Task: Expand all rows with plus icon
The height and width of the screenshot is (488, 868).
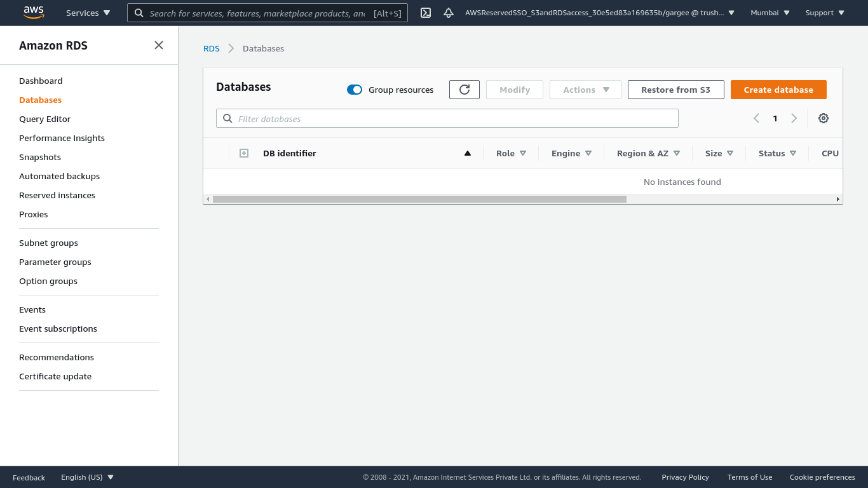Action: (x=244, y=153)
